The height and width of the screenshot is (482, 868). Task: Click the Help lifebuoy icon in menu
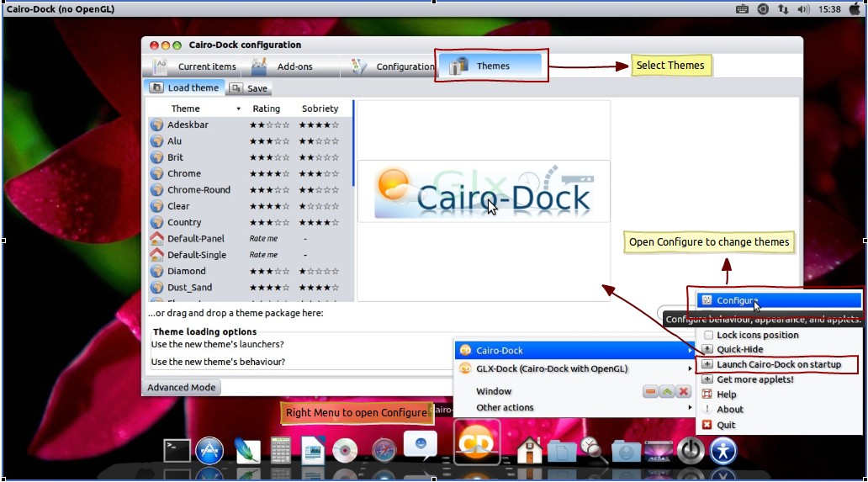707,394
